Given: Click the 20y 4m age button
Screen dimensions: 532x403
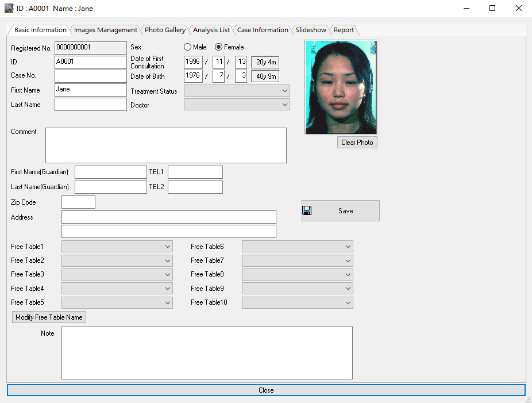Looking at the screenshot, I should pos(265,62).
